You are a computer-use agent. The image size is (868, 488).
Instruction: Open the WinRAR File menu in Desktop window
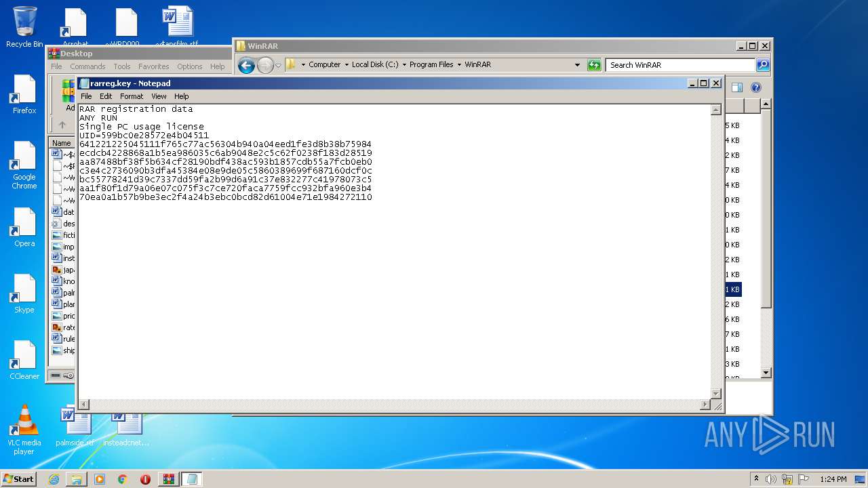pyautogui.click(x=56, y=66)
